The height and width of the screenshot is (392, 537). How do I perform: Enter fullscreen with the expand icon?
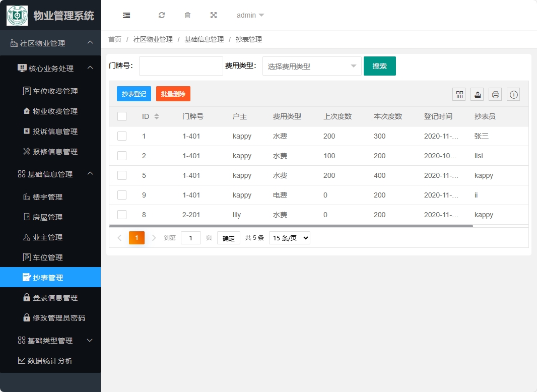[214, 15]
